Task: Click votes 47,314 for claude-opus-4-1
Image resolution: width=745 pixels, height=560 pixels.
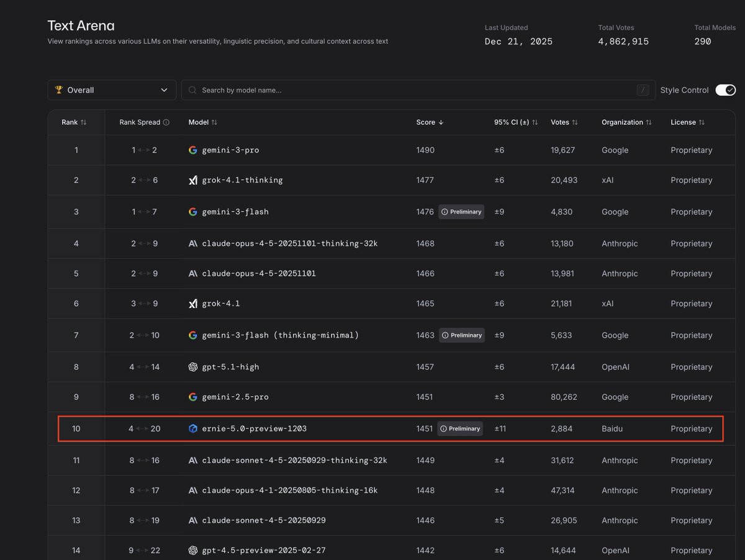Action: 562,490
